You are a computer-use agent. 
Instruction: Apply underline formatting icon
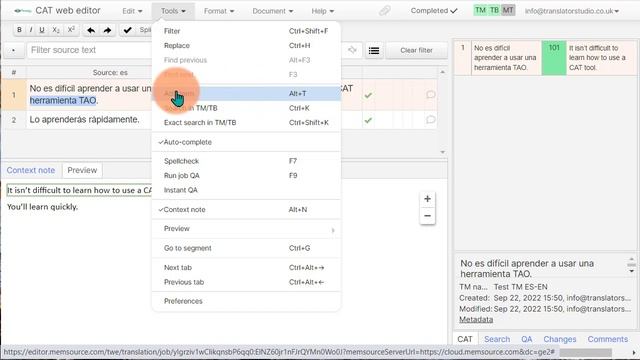[x=42, y=30]
